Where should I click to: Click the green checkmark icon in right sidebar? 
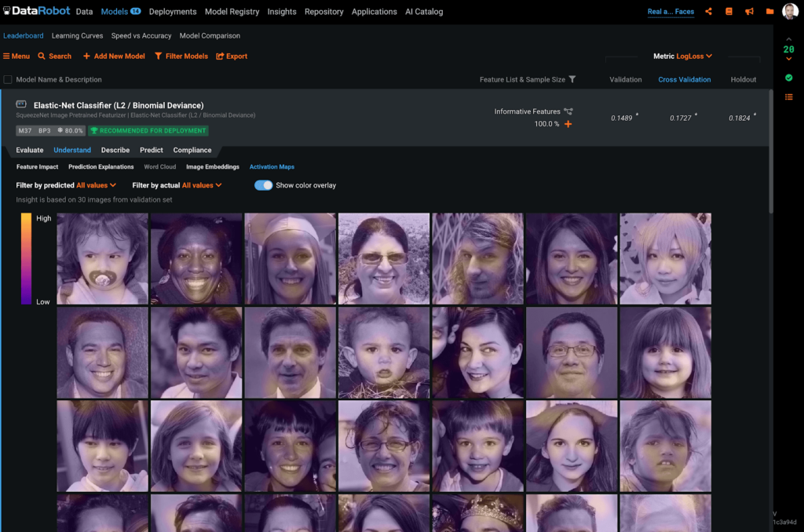click(x=788, y=78)
